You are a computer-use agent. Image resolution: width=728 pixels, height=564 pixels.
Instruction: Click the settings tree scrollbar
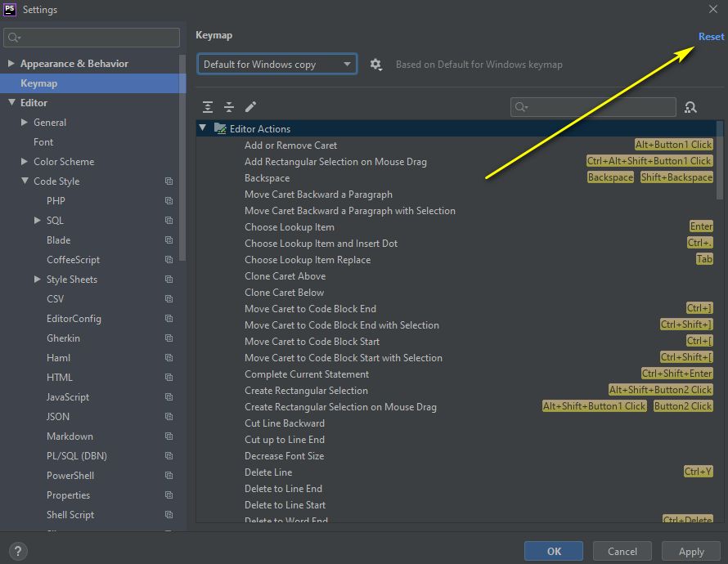[x=182, y=158]
